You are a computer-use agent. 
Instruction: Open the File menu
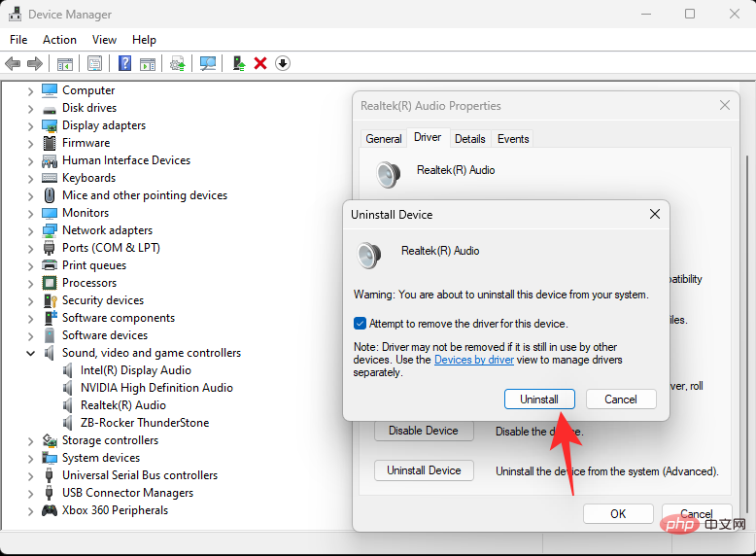pyautogui.click(x=18, y=40)
